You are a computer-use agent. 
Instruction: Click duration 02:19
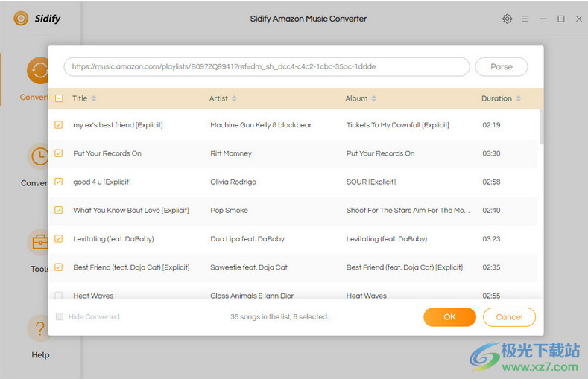point(491,124)
